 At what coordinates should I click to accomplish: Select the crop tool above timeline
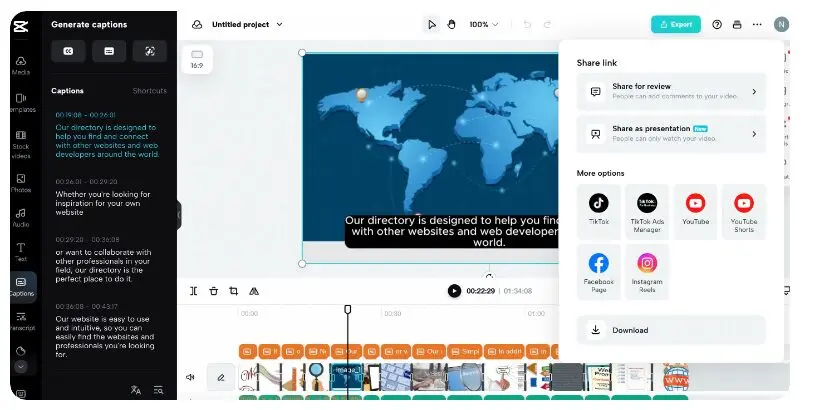click(233, 291)
